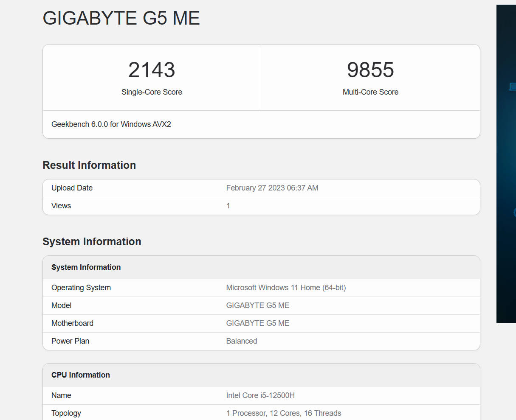Click the 2143 single-core score number
The image size is (516, 420).
[x=152, y=70]
